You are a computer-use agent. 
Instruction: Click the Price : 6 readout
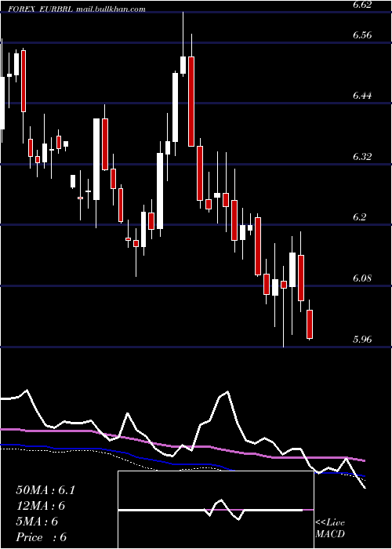42,537
